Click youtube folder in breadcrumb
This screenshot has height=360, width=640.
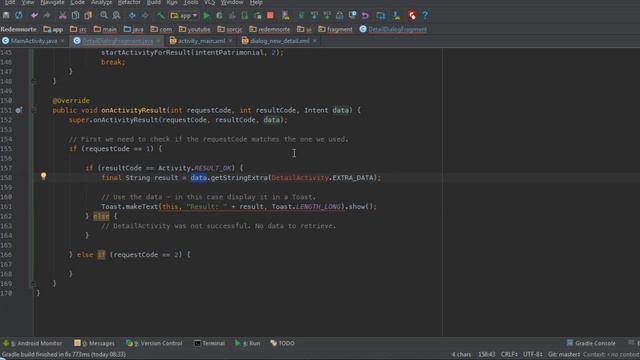coord(195,29)
